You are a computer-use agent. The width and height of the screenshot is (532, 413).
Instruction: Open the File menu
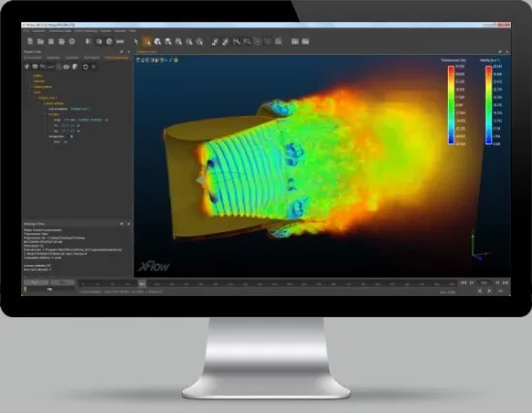pyautogui.click(x=26, y=31)
